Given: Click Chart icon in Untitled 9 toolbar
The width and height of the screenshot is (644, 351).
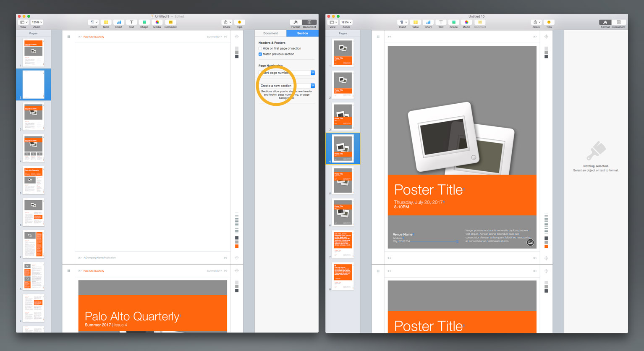Looking at the screenshot, I should click(x=119, y=22).
